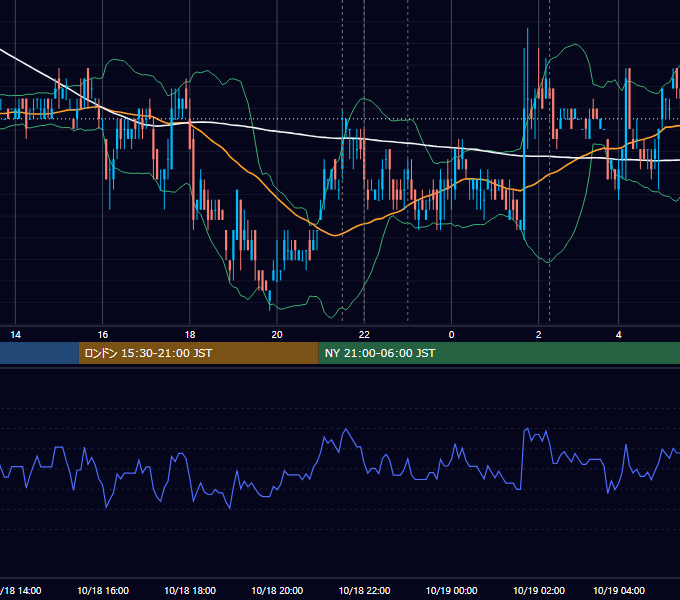Click the 0 hour axis label

(451, 335)
